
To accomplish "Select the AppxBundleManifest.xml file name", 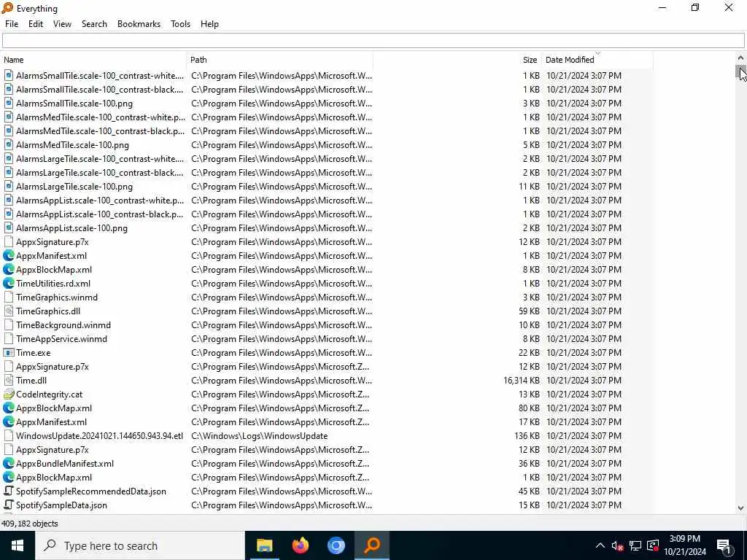I will (x=65, y=463).
